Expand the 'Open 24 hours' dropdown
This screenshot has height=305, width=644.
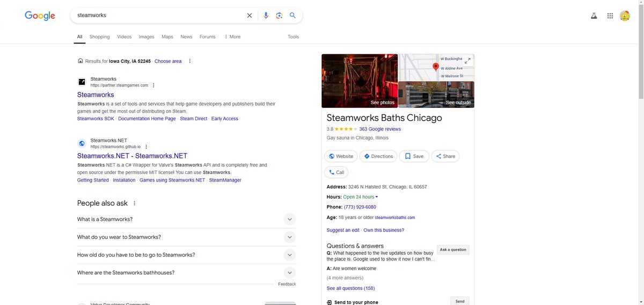[361, 197]
